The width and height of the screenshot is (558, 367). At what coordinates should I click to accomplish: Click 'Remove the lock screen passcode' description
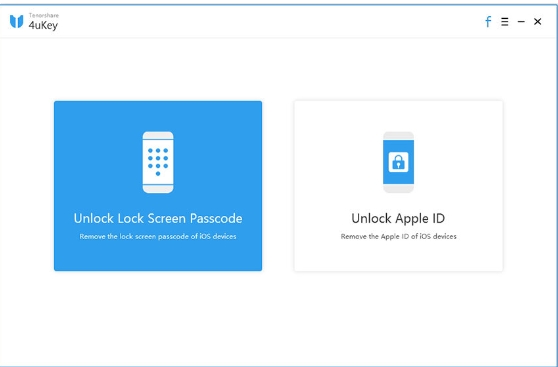[x=158, y=236]
